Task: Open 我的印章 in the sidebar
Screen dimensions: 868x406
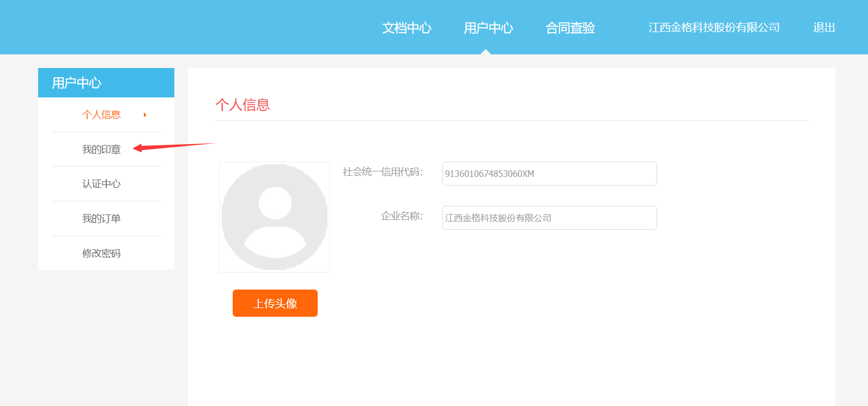Action: tap(101, 150)
